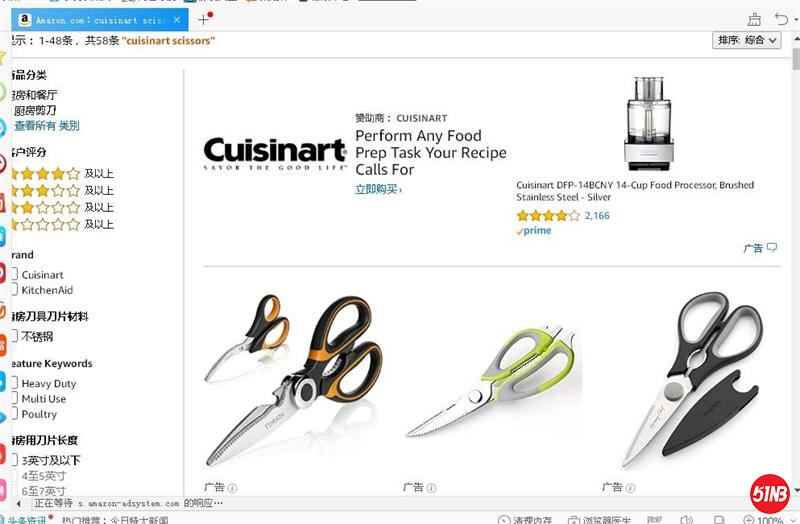
Task: Click the broom cleanup icon in toolbar
Action: [754, 20]
